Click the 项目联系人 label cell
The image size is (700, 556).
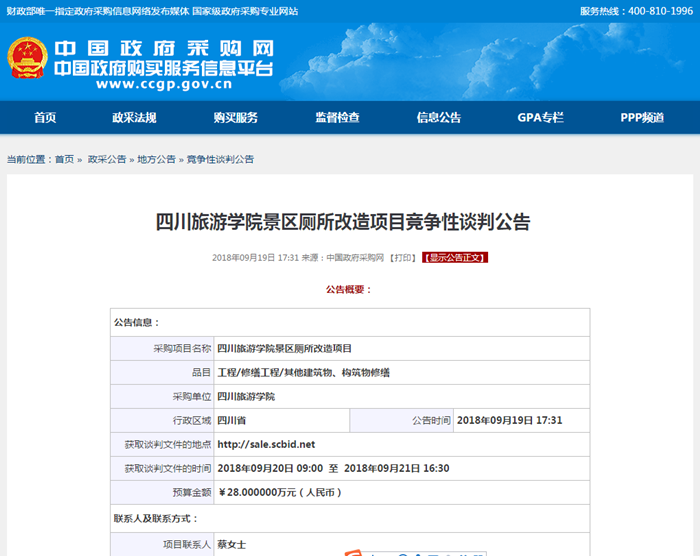(x=162, y=544)
